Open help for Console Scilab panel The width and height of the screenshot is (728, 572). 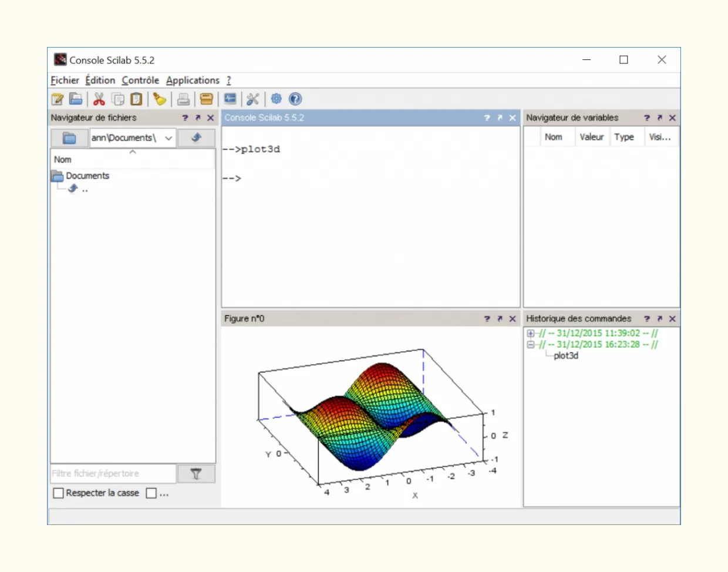487,118
